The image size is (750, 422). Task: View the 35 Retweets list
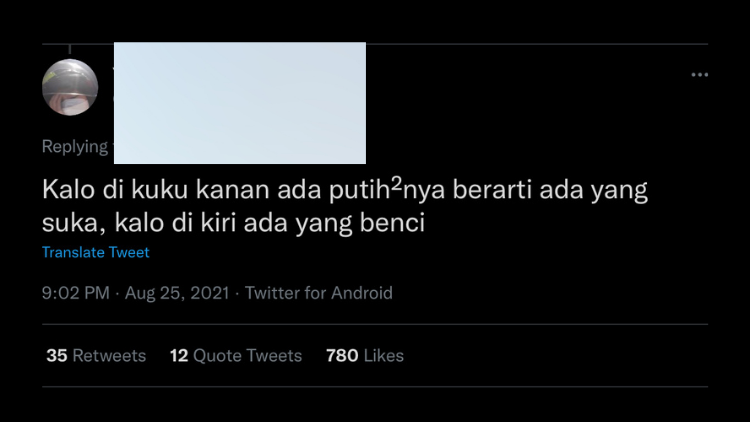(96, 355)
